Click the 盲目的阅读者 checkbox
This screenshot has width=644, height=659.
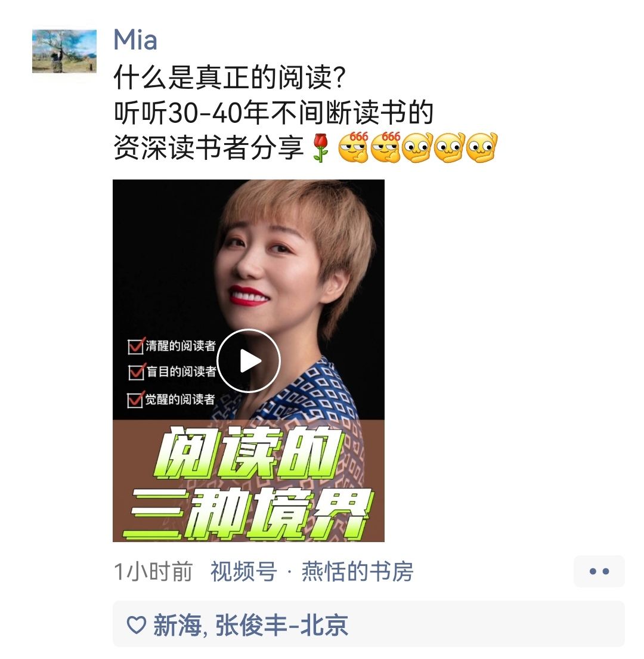point(136,372)
